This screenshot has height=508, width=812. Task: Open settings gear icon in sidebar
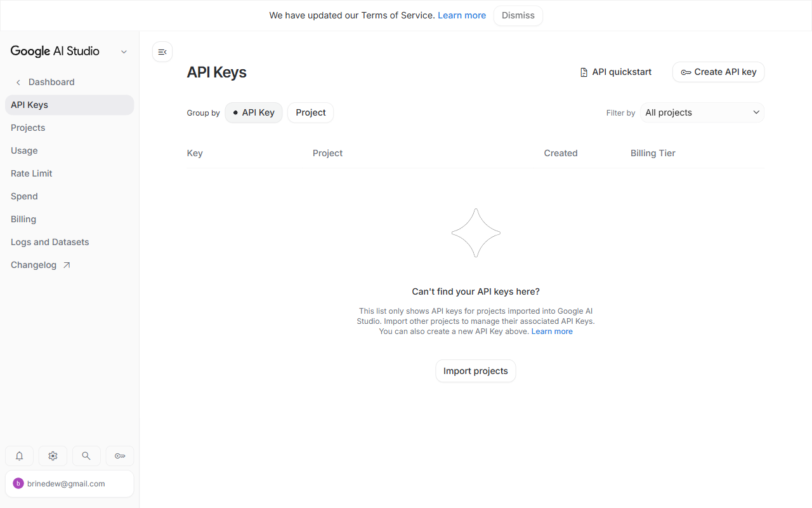click(x=53, y=456)
